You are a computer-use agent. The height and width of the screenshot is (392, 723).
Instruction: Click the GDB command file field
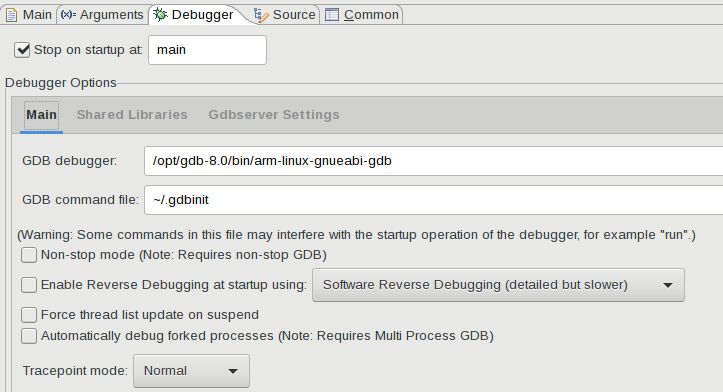click(x=433, y=200)
